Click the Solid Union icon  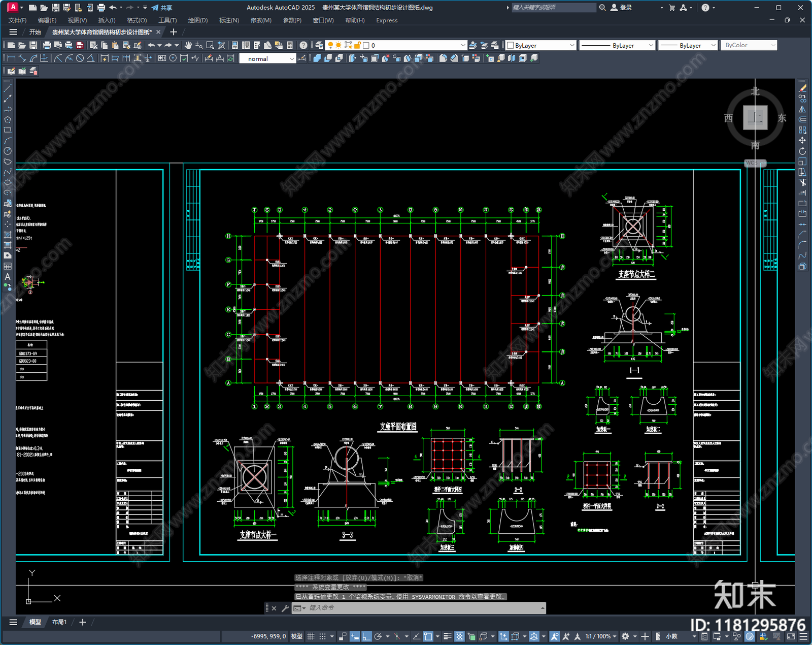pyautogui.click(x=317, y=58)
